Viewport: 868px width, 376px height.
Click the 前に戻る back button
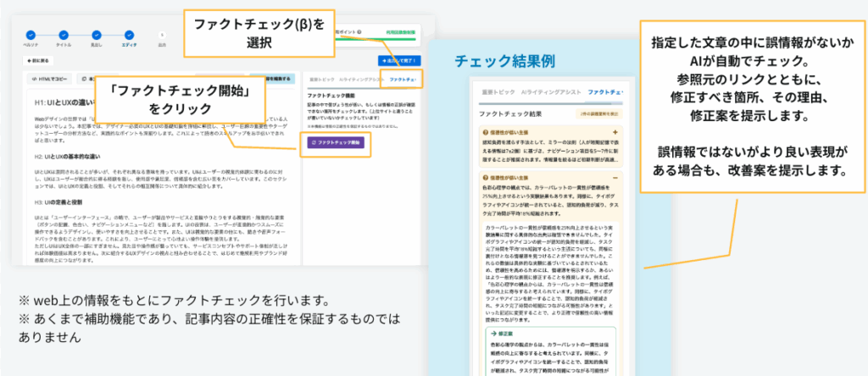(x=38, y=61)
